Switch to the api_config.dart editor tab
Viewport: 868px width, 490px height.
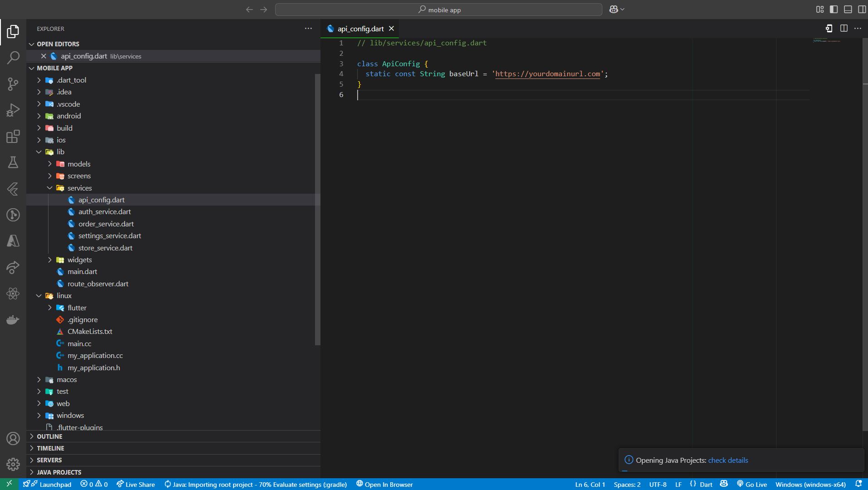[360, 29]
